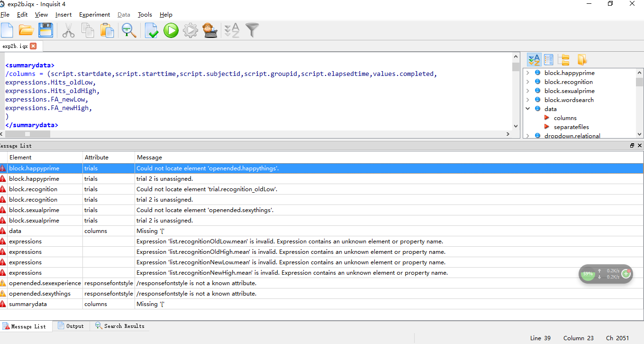Image resolution: width=644 pixels, height=344 pixels.
Task: Open the File menu
Action: [x=5, y=15]
